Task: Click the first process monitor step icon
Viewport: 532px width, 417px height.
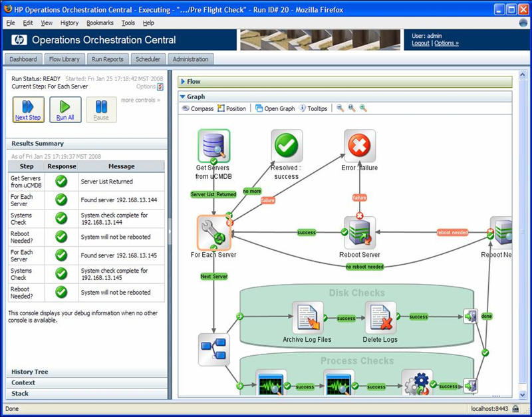Action: (x=271, y=382)
